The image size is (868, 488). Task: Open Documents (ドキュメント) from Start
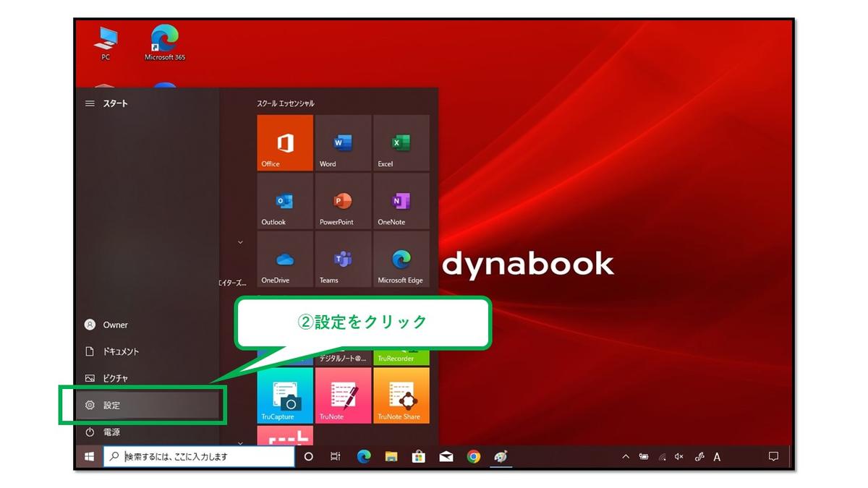(x=148, y=351)
